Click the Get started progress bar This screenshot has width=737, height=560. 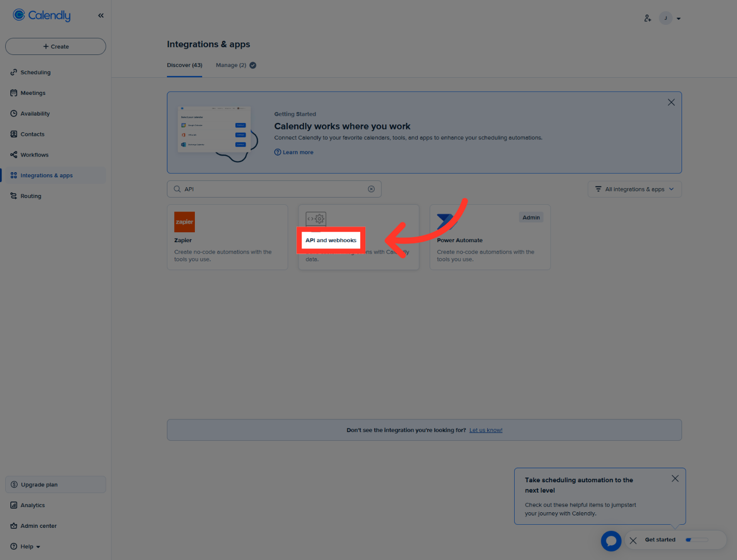[x=697, y=540]
